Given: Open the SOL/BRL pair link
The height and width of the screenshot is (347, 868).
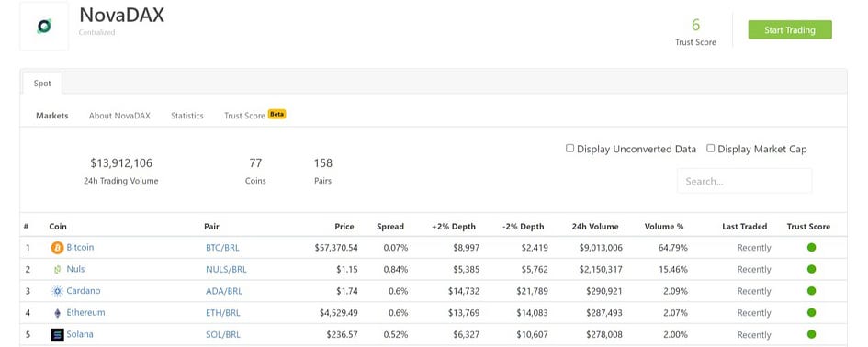Looking at the screenshot, I should (x=223, y=335).
